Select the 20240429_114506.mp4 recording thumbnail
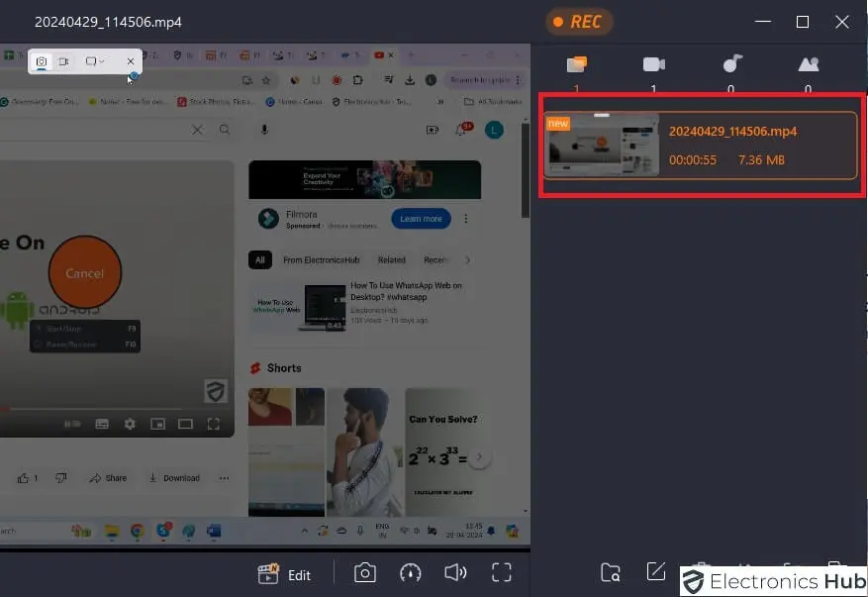Viewport: 868px width, 597px height. (602, 144)
